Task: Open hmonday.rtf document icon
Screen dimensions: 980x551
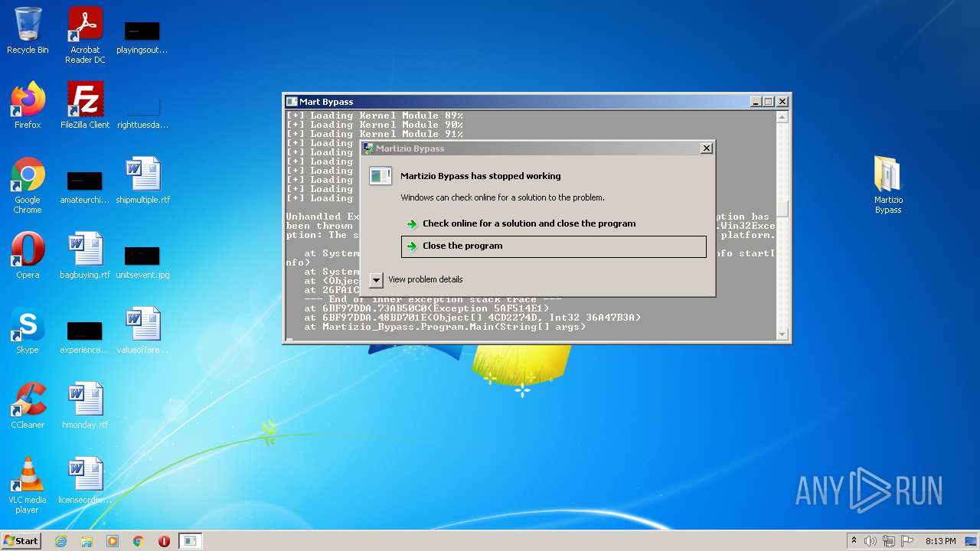Action: 85,406
